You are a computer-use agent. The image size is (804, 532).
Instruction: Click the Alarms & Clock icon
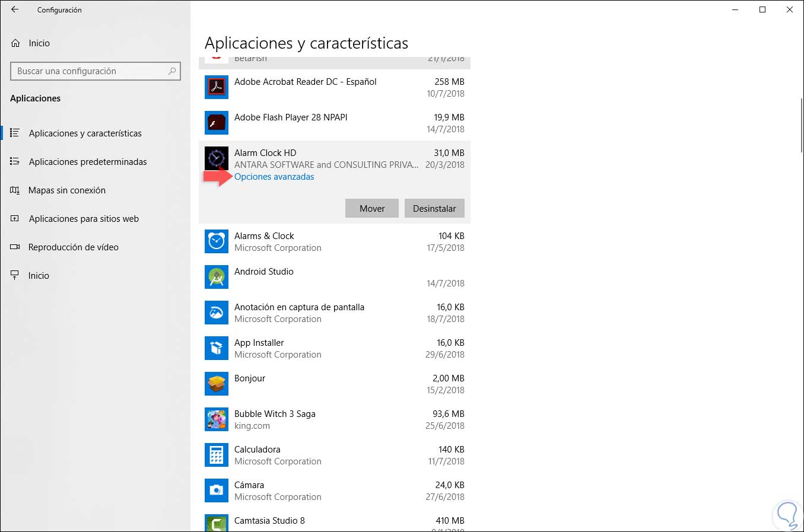[217, 241]
